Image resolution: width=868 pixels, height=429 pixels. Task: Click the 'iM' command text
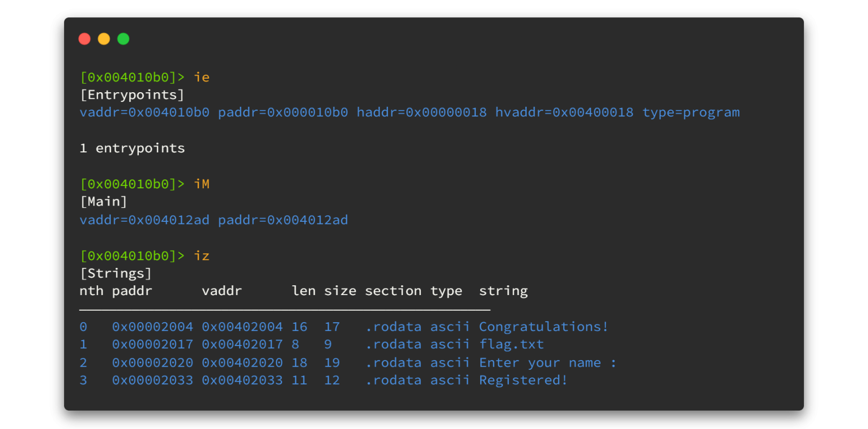pyautogui.click(x=202, y=184)
